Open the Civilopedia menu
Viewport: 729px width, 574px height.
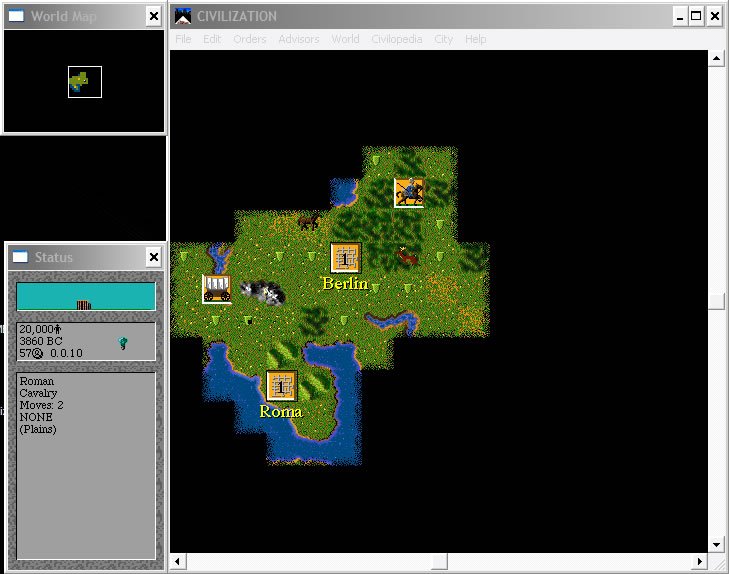(x=397, y=39)
